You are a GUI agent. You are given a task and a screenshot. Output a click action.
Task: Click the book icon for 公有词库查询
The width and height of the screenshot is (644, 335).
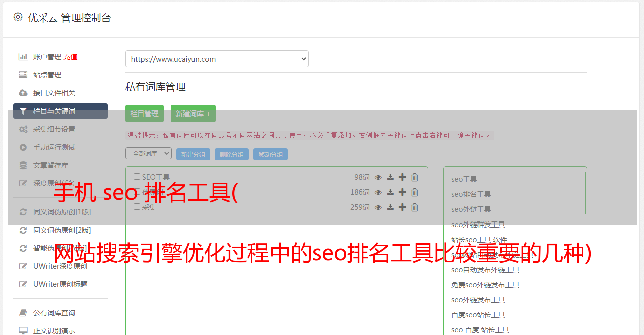(x=23, y=313)
